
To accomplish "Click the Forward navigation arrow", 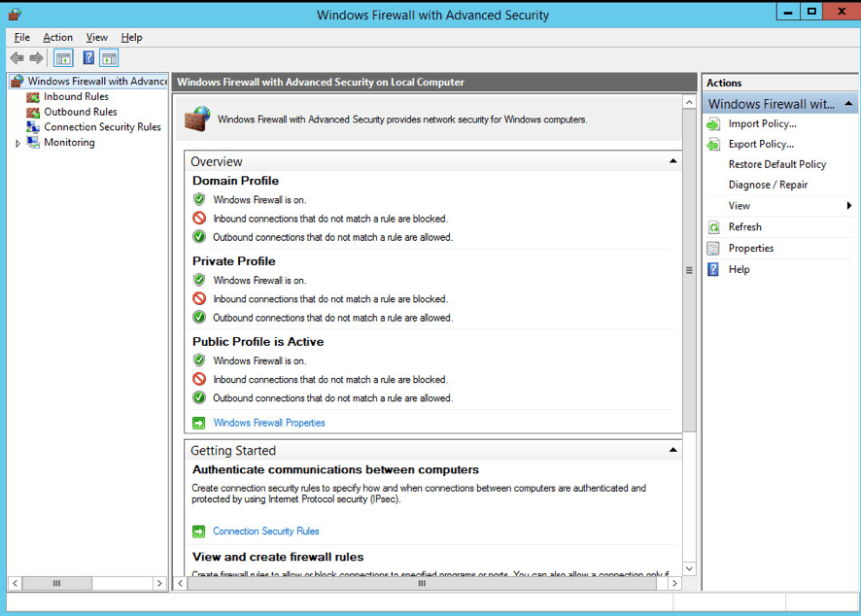I will tap(36, 57).
